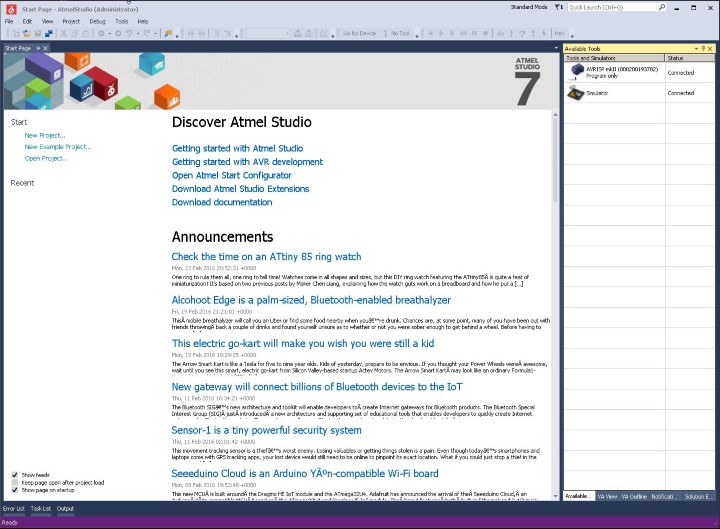Image resolution: width=720 pixels, height=529 pixels.
Task: Click the Navigate Backward toolbar icon
Action: pyautogui.click(x=101, y=34)
